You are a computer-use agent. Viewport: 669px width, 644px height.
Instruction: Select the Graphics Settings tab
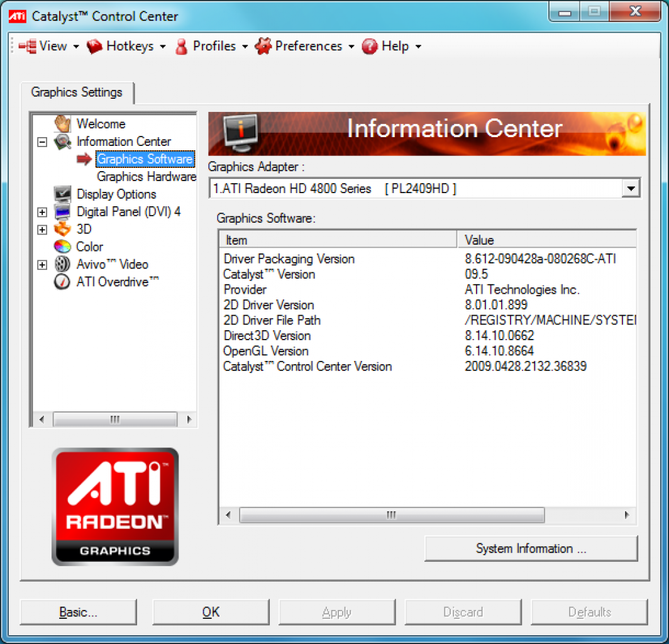click(77, 92)
